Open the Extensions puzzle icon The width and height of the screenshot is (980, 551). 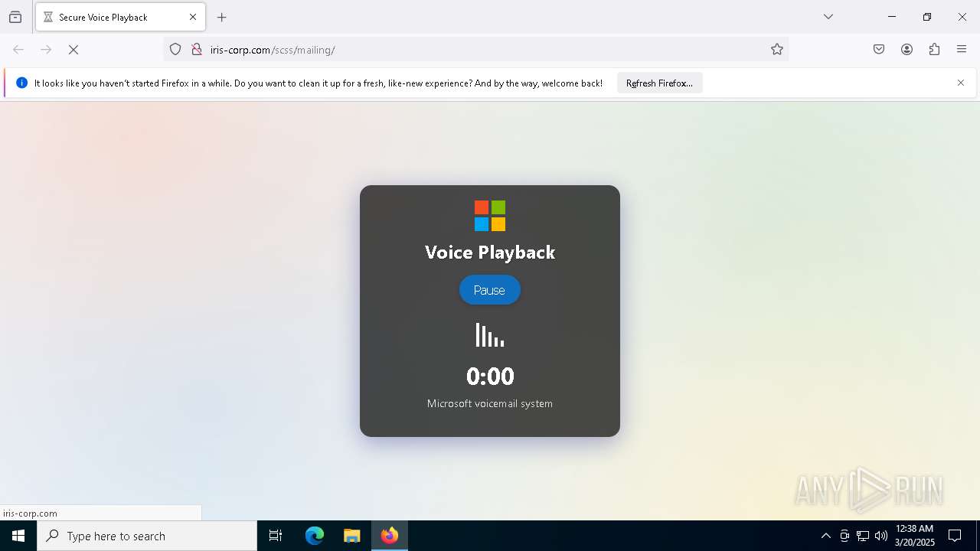coord(934,50)
